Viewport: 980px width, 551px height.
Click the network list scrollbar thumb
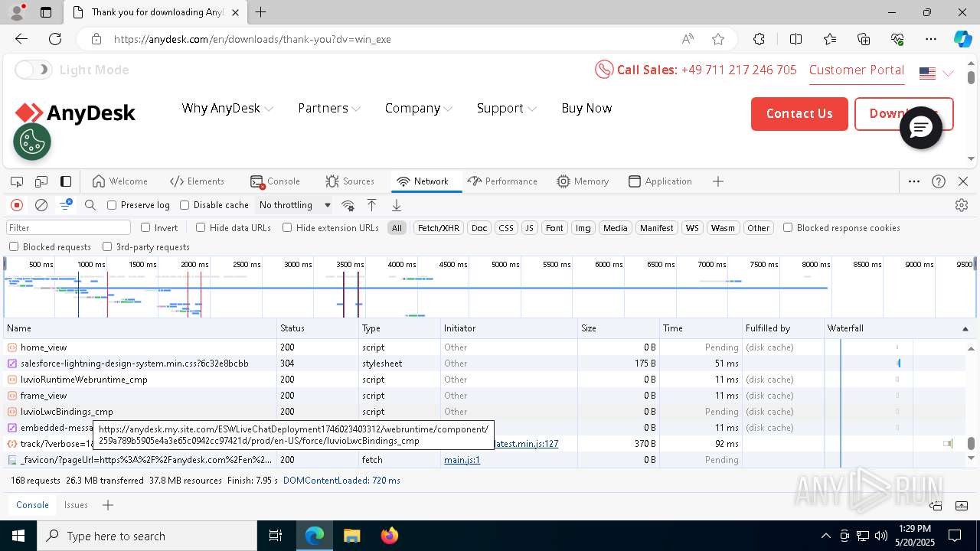point(971,444)
